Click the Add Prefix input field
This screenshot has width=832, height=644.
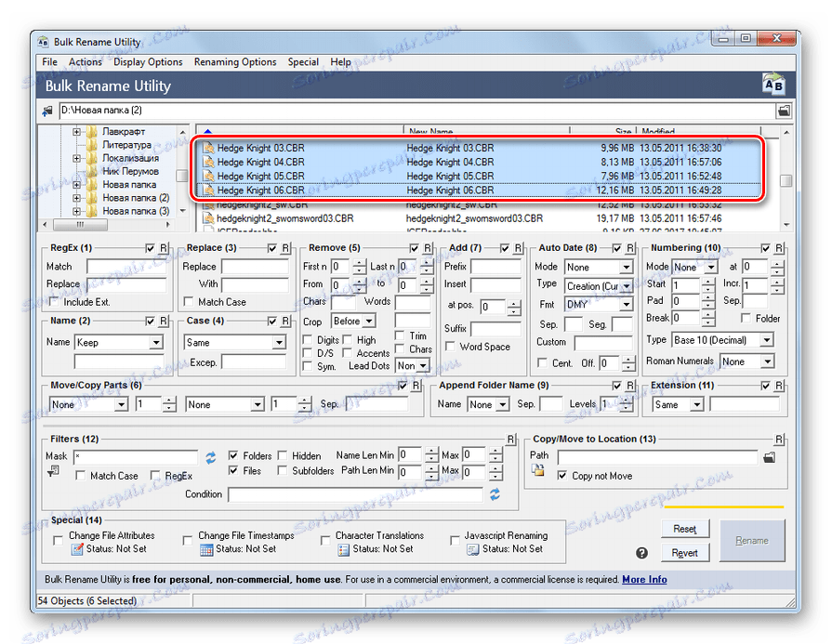pos(496,267)
